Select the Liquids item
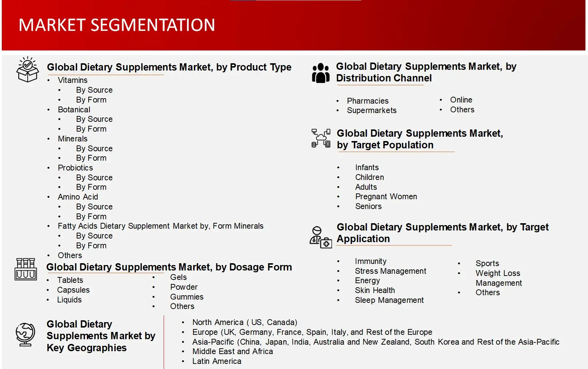 [x=69, y=300]
